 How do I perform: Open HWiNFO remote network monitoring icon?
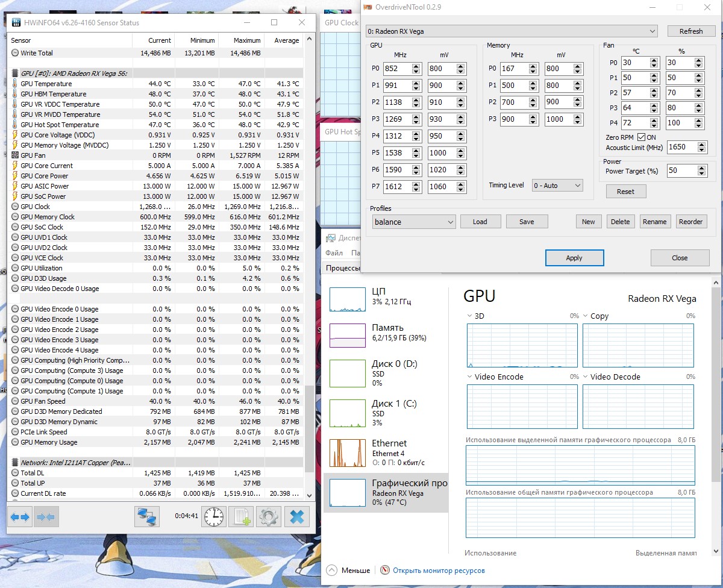pyautogui.click(x=147, y=517)
